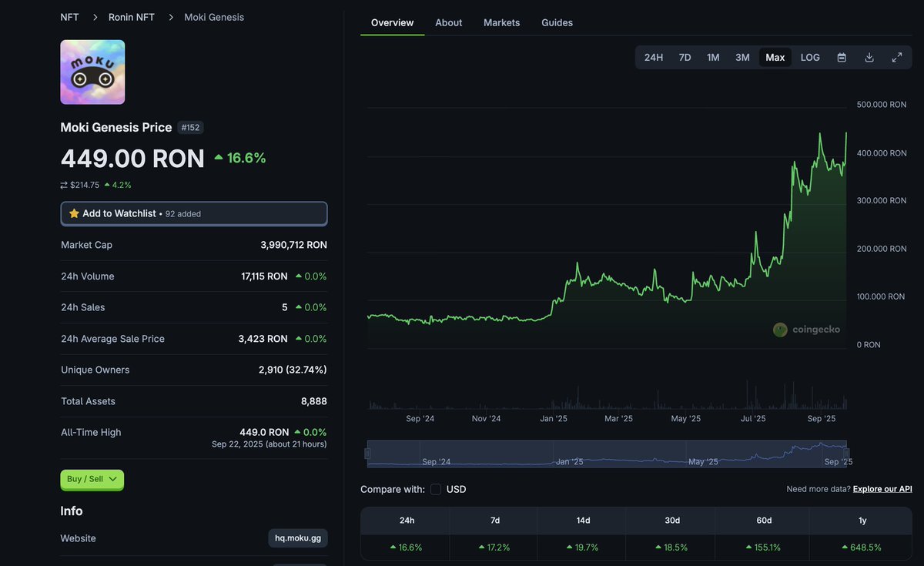
Task: Click the CoinGecko watermark logo
Action: pos(779,329)
